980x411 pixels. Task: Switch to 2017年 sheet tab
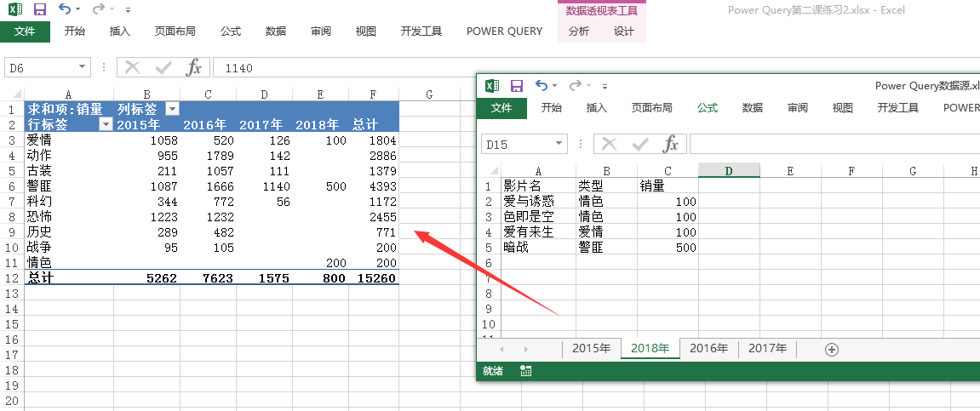767,349
